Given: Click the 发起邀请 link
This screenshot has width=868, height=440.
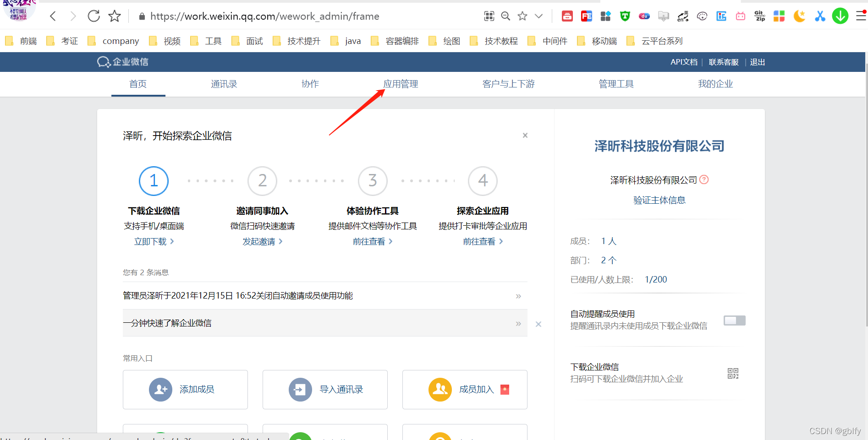Looking at the screenshot, I should 262,242.
